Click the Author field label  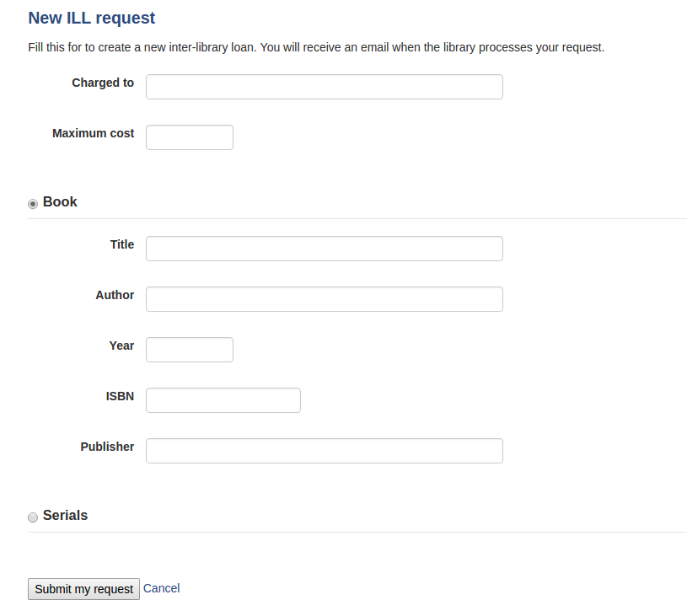115,295
